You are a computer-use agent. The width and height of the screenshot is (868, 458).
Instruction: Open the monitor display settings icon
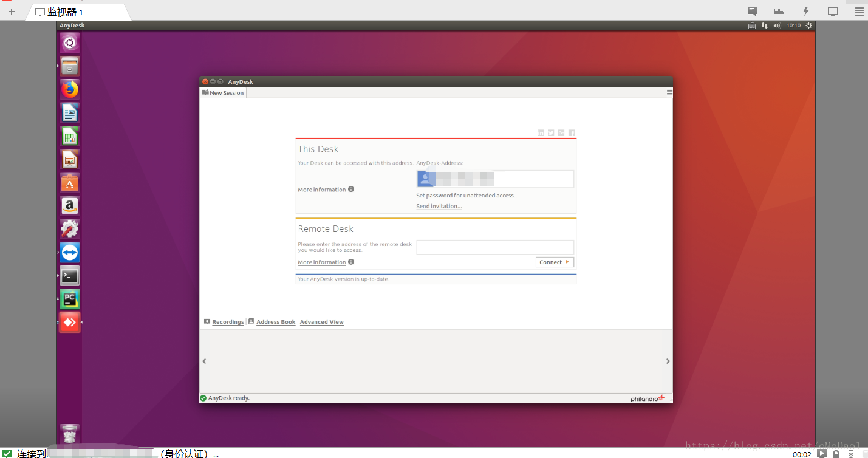point(833,11)
